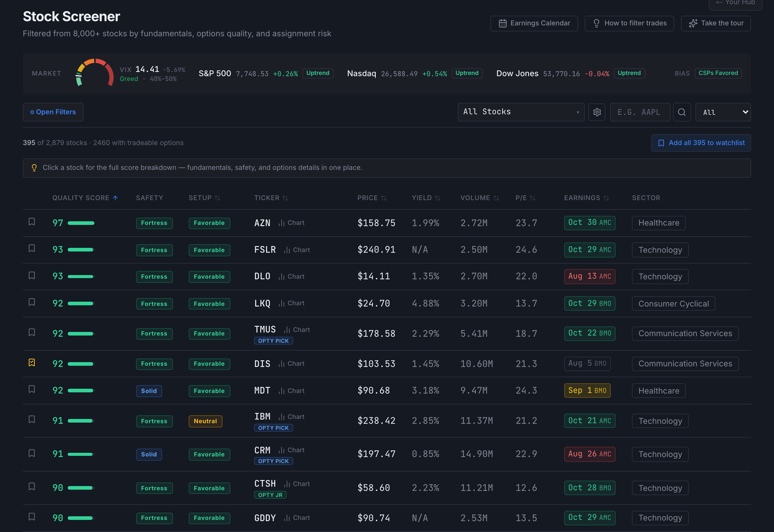This screenshot has height=532, width=774.
Task: Focus the ticker search input field
Action: 640,112
